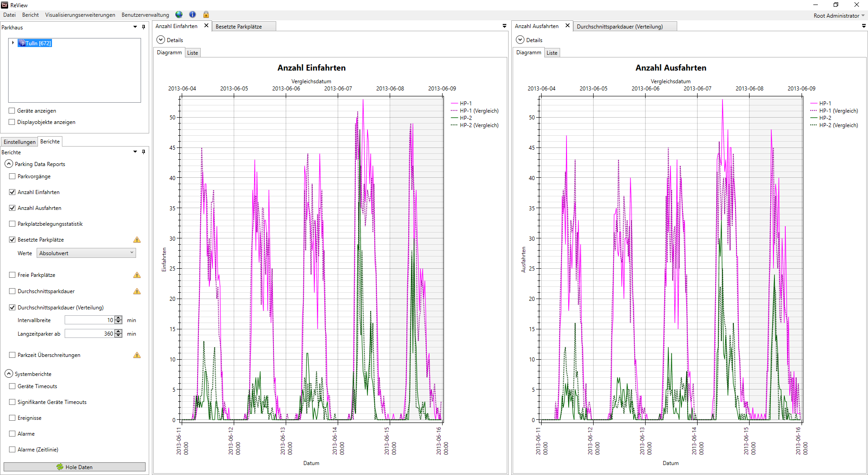
Task: Open the Datei menu
Action: coord(9,15)
